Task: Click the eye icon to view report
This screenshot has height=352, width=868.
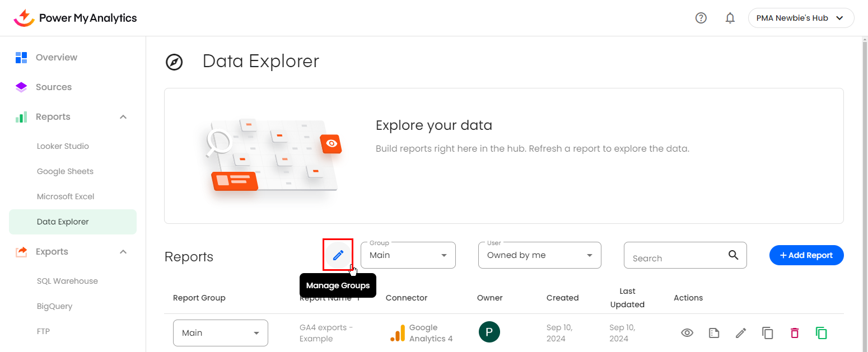Action: pyautogui.click(x=687, y=333)
